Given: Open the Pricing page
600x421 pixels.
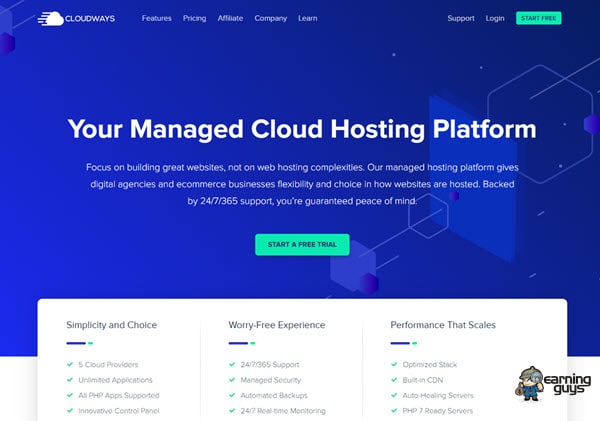Looking at the screenshot, I should coord(194,18).
